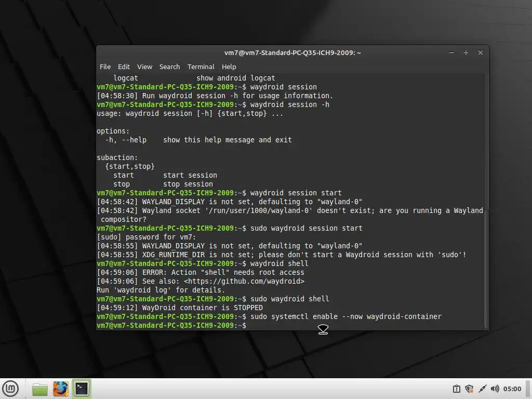Open the Help menu
Screen dimensions: 532x399
229,67
